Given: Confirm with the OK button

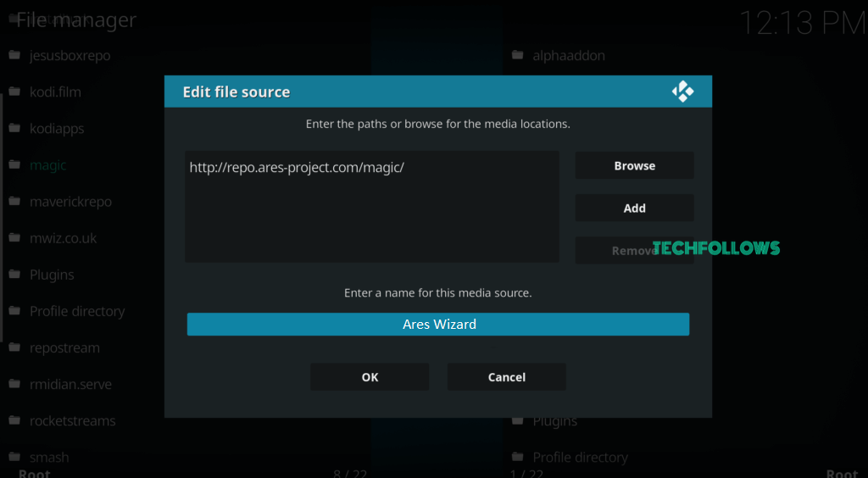Looking at the screenshot, I should coord(370,377).
